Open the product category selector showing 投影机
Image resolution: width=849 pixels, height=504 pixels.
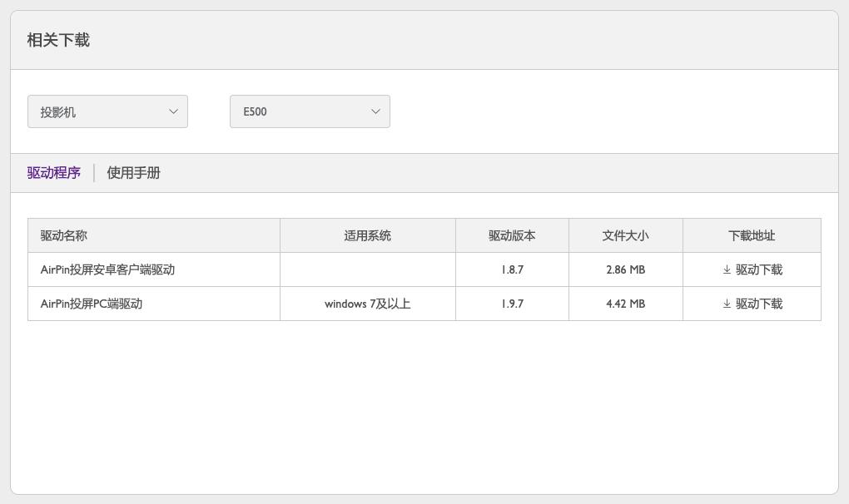[107, 111]
